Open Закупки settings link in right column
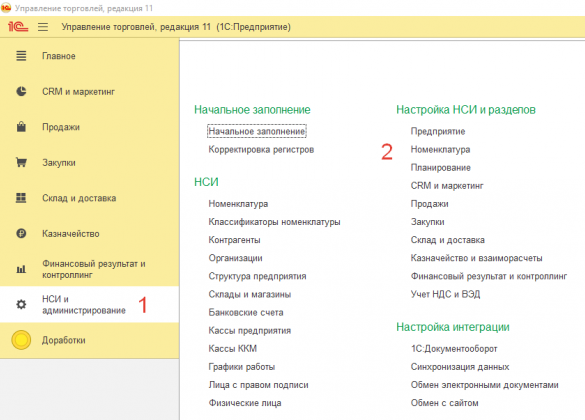This screenshot has width=585, height=420. 428,222
